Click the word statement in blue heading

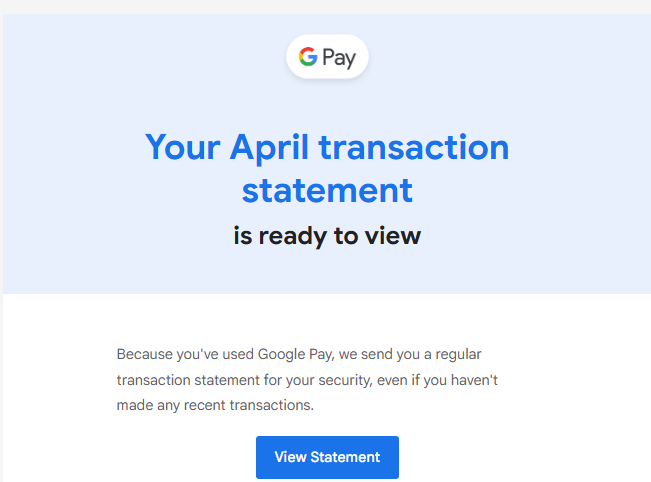click(327, 191)
